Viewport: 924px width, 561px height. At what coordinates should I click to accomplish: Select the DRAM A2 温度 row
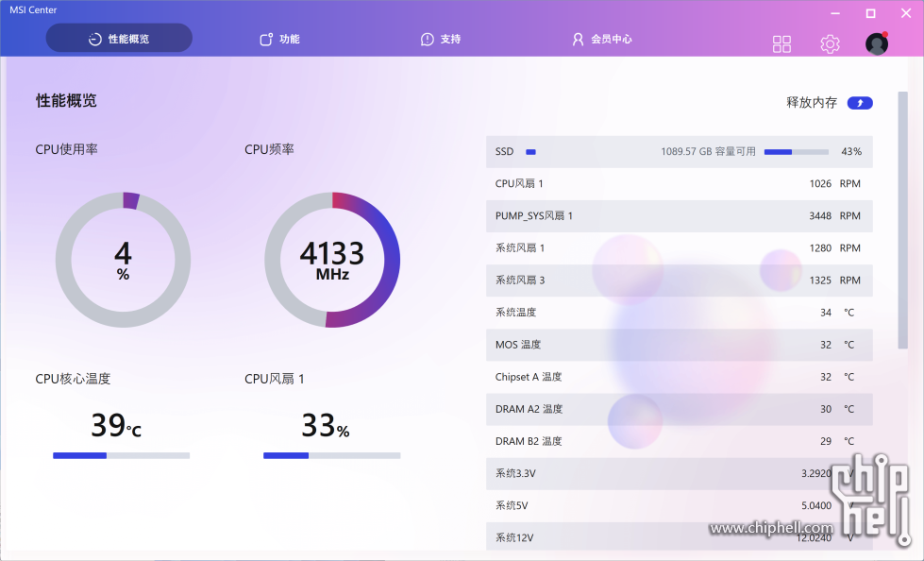tap(679, 409)
